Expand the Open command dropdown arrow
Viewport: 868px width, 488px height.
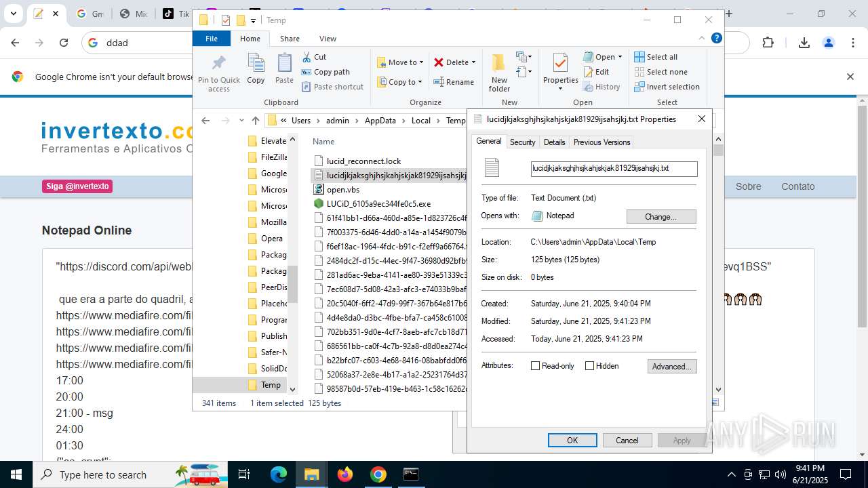pos(620,57)
